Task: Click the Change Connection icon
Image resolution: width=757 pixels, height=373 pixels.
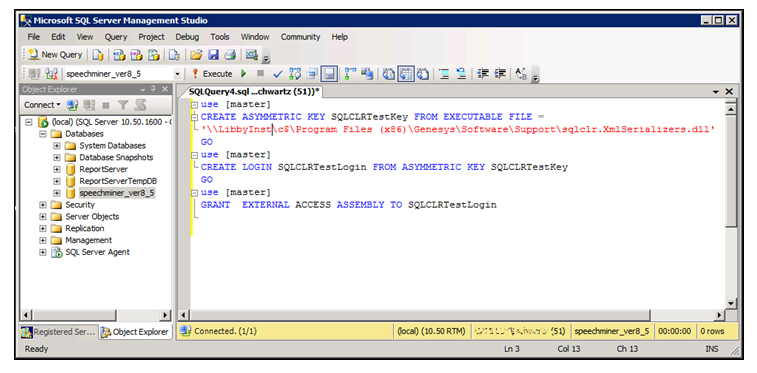Action: coord(51,74)
